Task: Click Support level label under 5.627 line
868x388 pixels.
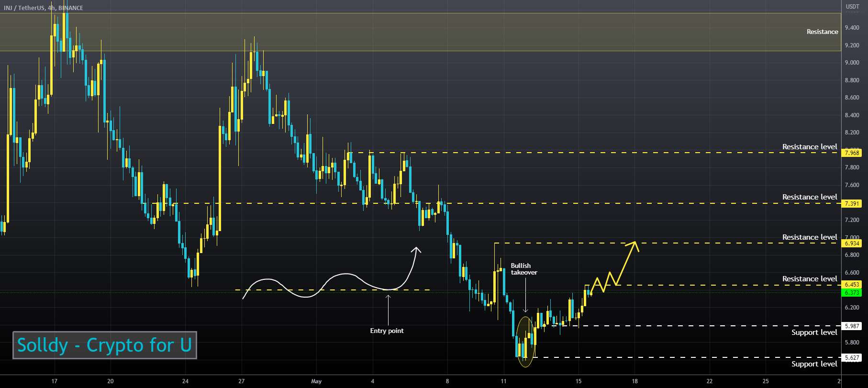Action: pos(814,364)
